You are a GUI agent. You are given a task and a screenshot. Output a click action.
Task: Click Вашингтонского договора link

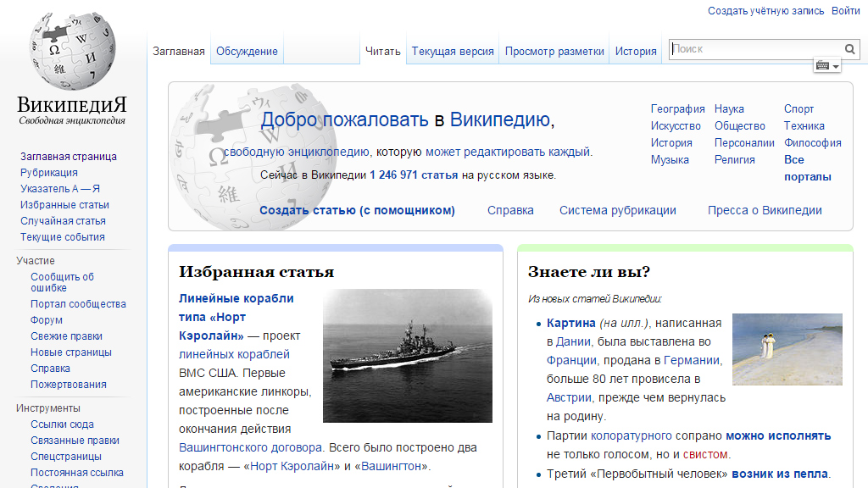click(x=250, y=447)
